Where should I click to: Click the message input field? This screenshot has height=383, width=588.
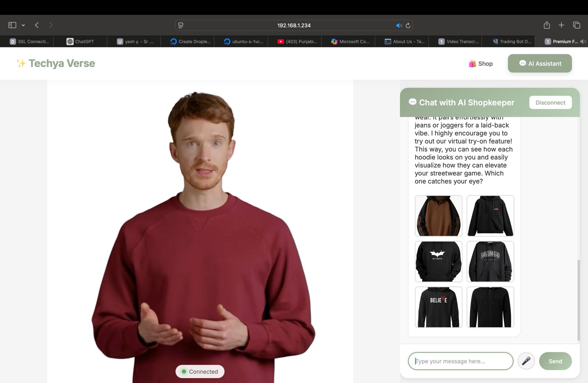[x=460, y=361]
